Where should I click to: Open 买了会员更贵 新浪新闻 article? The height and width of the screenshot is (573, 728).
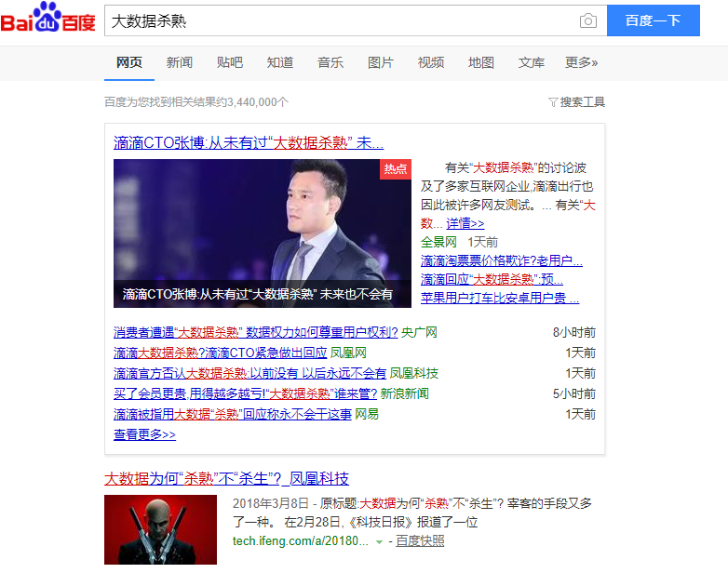[245, 393]
